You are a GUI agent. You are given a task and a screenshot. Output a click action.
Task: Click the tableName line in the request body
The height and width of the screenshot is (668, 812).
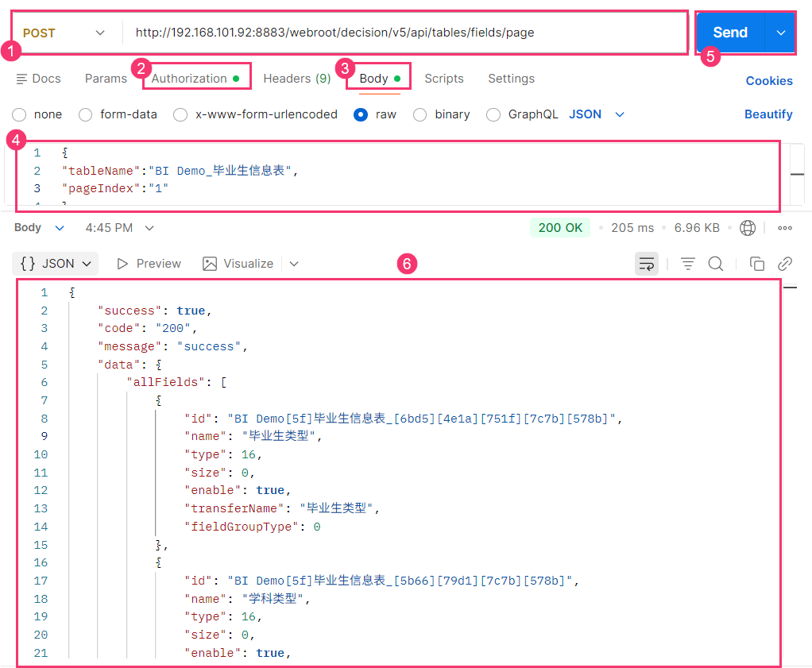tap(180, 171)
